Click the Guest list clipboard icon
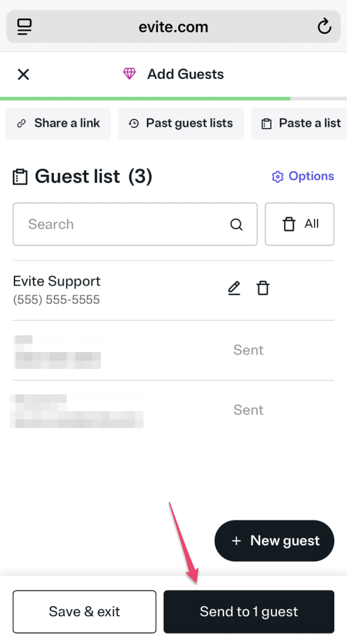The image size is (347, 644). click(x=21, y=177)
